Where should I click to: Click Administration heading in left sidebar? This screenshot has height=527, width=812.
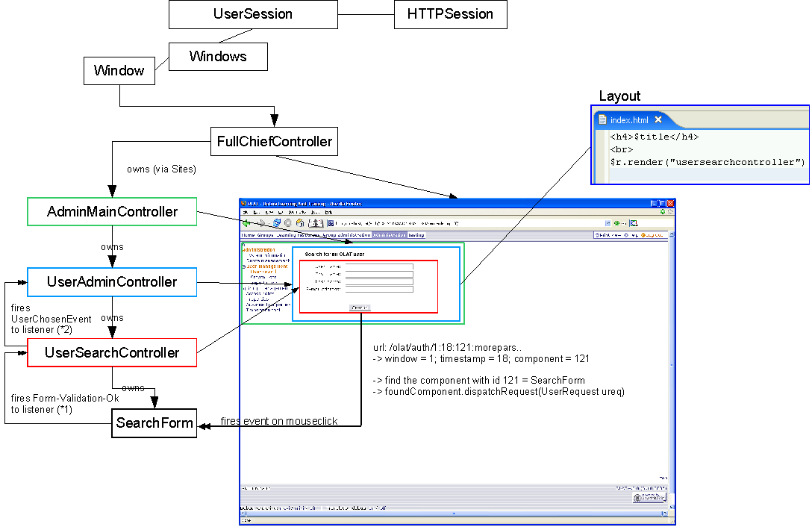[x=259, y=250]
